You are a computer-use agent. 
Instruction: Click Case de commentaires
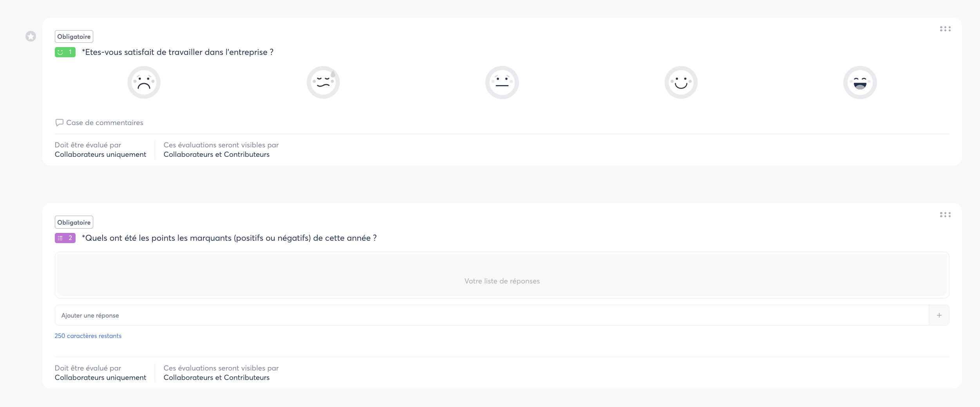[x=105, y=123]
